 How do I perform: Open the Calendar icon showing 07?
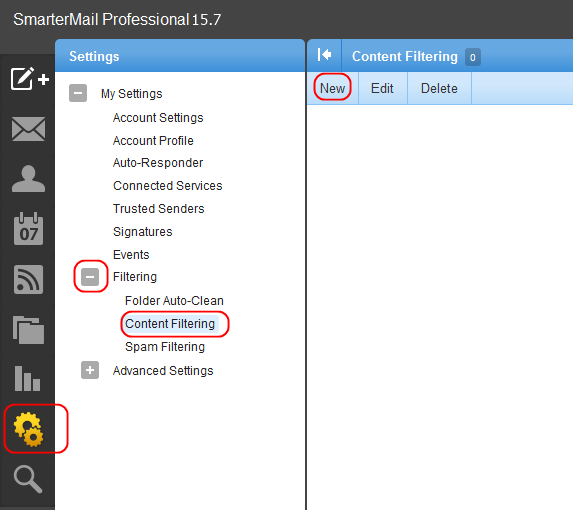pyautogui.click(x=29, y=228)
